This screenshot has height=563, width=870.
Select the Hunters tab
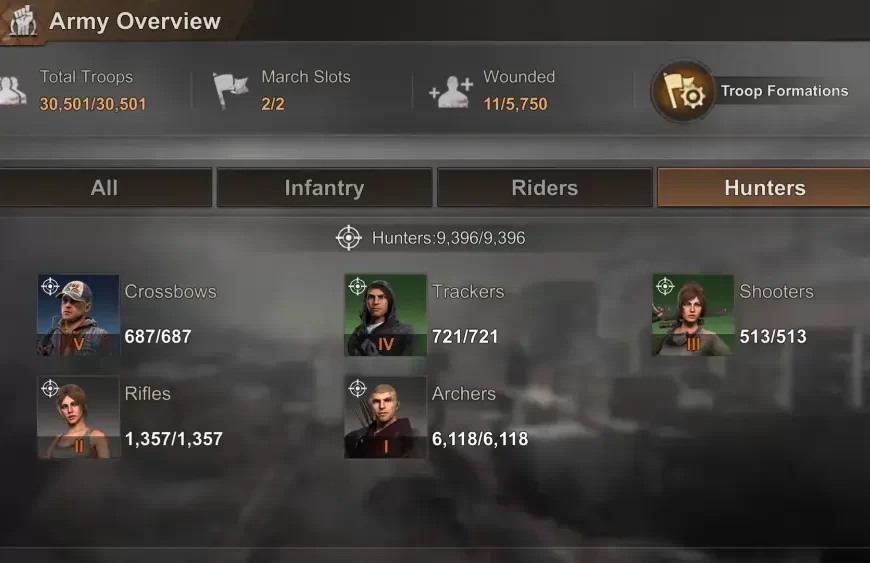pos(764,187)
